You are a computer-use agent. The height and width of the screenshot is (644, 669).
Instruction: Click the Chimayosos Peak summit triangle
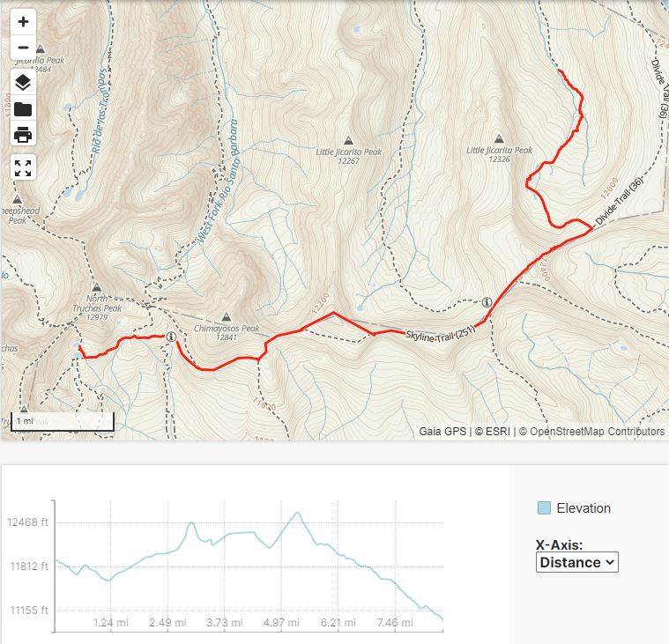pyautogui.click(x=226, y=317)
